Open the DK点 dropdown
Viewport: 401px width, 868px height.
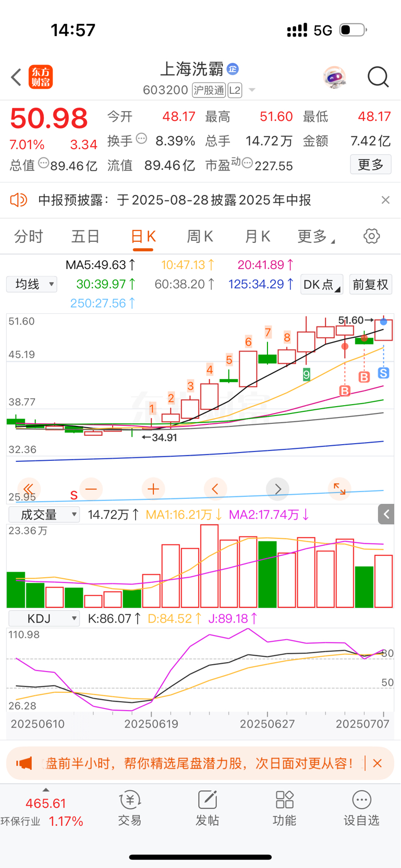[322, 284]
